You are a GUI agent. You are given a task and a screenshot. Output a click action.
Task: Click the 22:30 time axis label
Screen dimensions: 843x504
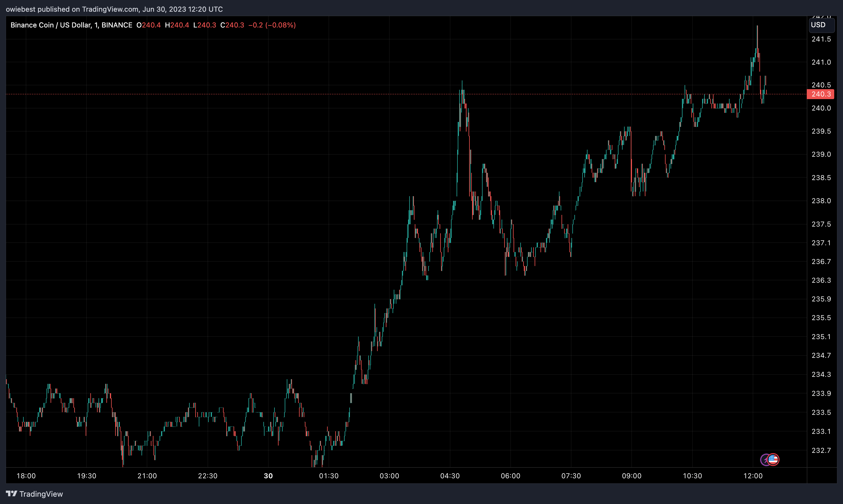click(x=208, y=476)
